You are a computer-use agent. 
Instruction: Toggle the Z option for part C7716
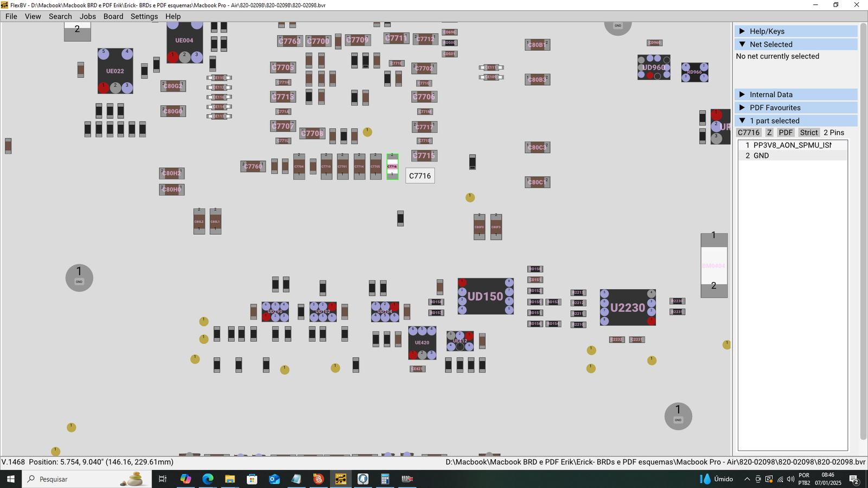click(769, 132)
